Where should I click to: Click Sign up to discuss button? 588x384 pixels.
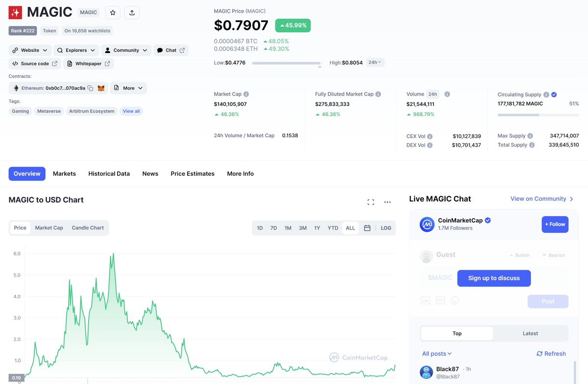pos(494,278)
